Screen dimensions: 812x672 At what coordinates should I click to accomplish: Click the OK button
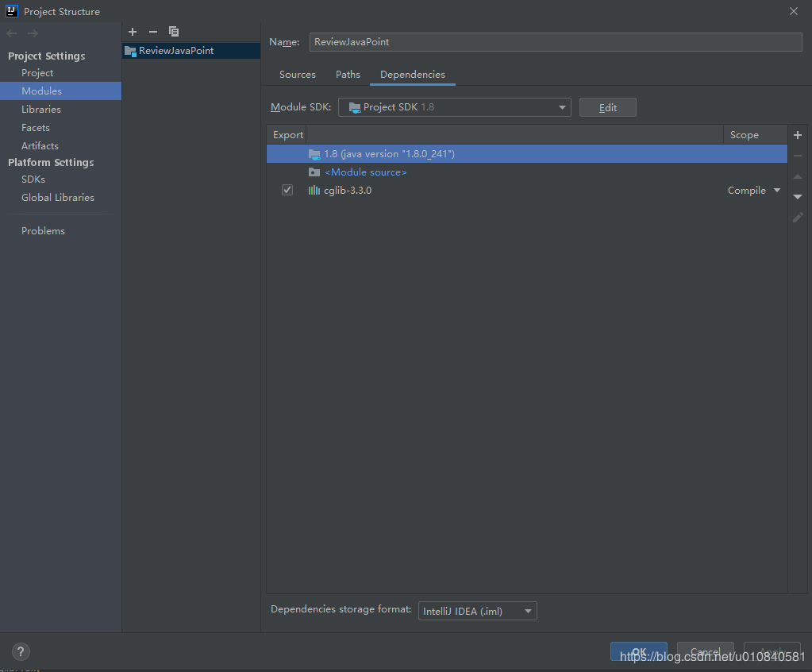638,651
